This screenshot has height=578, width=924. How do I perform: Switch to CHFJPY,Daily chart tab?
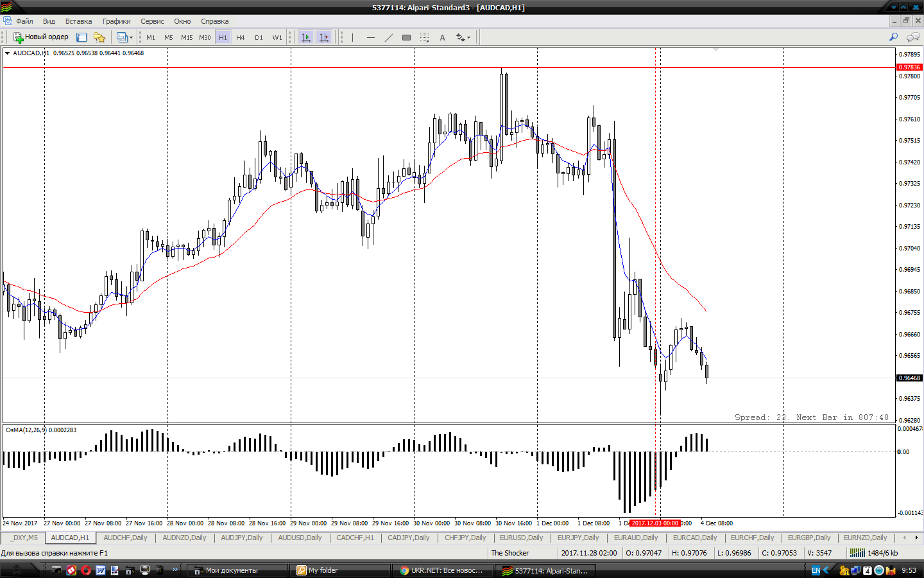coord(465,538)
